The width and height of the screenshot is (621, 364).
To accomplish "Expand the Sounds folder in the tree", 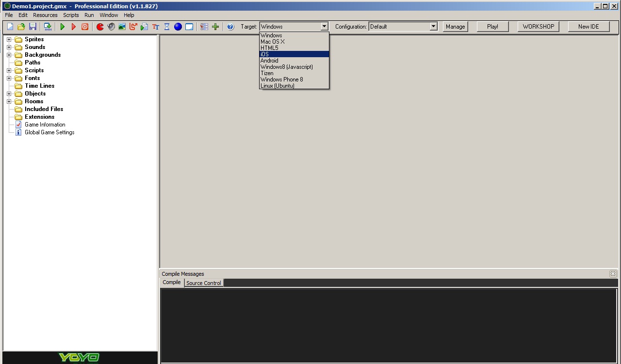I will click(9, 47).
